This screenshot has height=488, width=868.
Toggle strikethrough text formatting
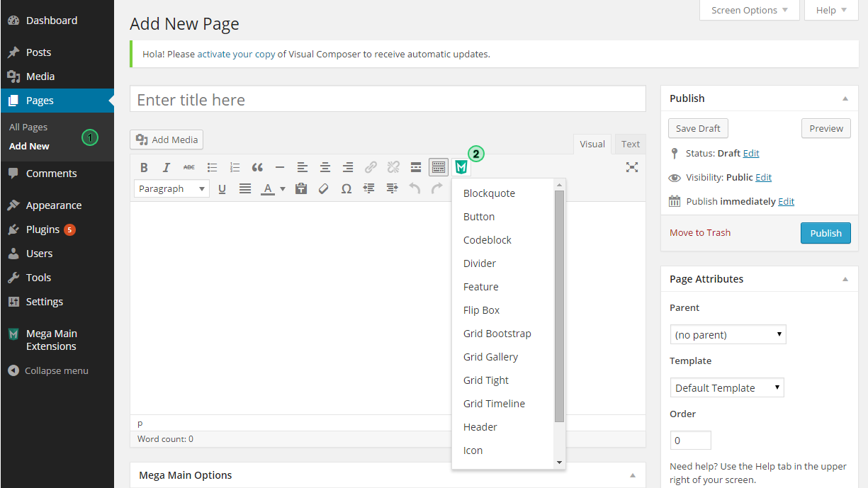point(189,168)
